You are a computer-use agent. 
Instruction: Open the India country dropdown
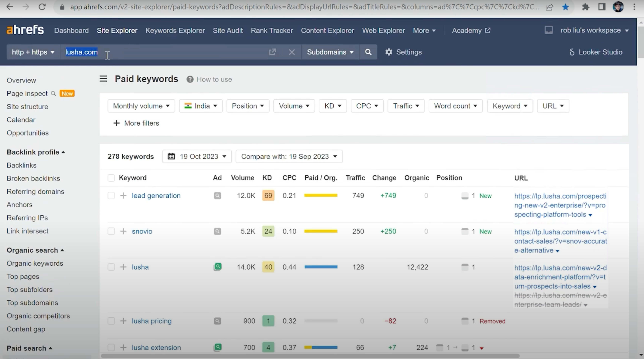coord(201,106)
